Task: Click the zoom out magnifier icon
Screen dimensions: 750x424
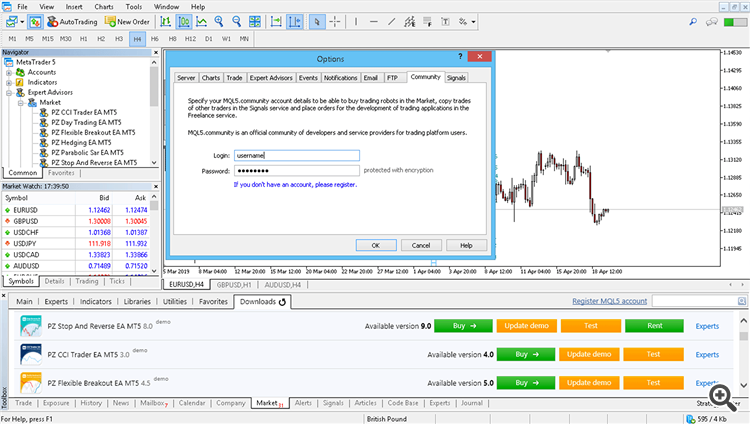Action: pos(237,22)
